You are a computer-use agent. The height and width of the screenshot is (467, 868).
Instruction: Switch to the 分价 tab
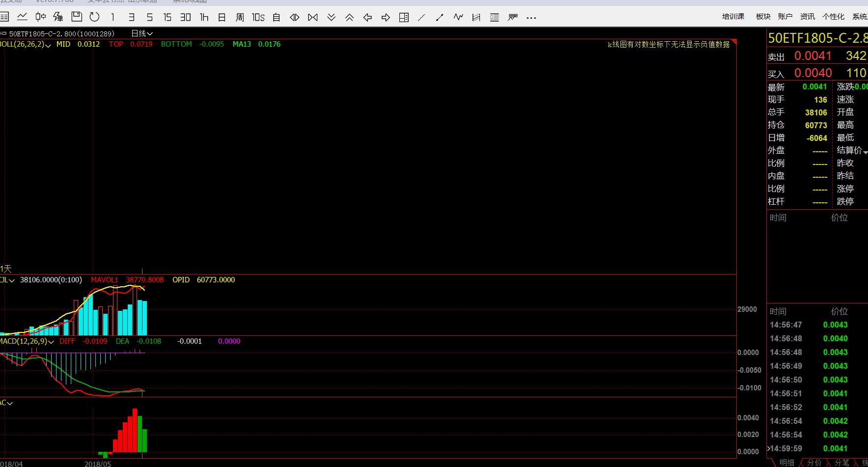click(x=814, y=463)
